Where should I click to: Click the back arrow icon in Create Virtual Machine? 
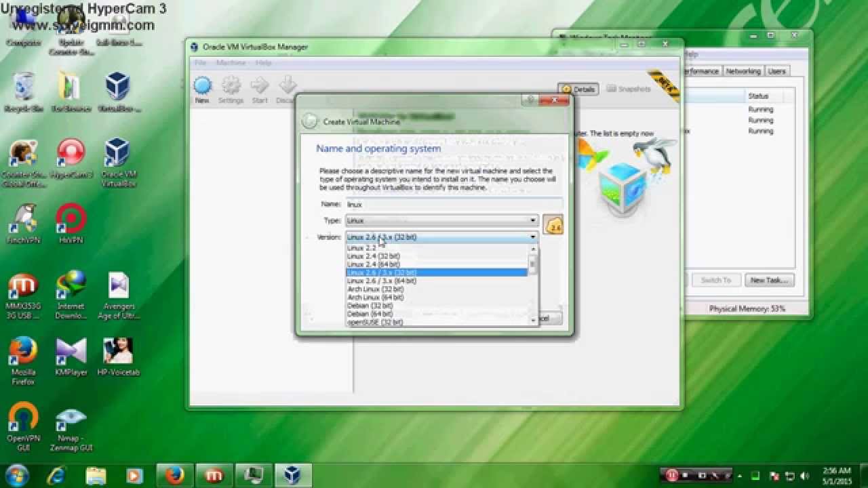coord(309,121)
